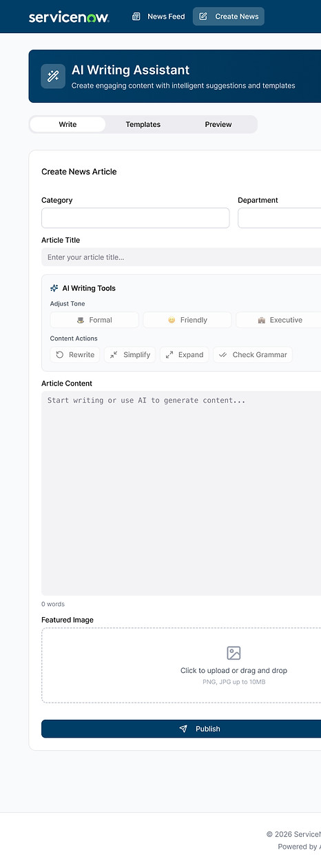Click the newspaper icon beside News Feed
The image size is (321, 868).
click(x=136, y=17)
